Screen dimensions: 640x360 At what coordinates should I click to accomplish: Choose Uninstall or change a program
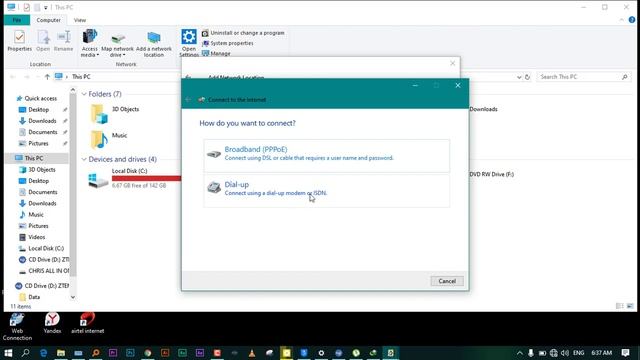coord(243,33)
